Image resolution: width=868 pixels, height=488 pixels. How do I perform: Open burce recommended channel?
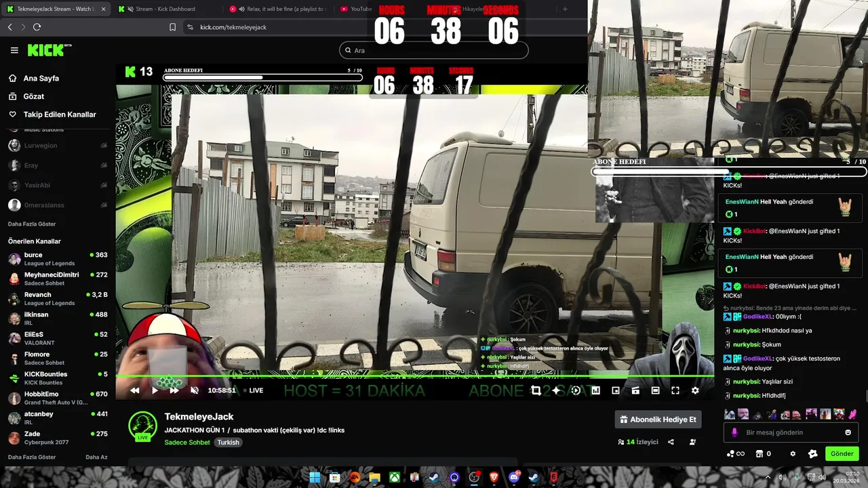coord(58,259)
